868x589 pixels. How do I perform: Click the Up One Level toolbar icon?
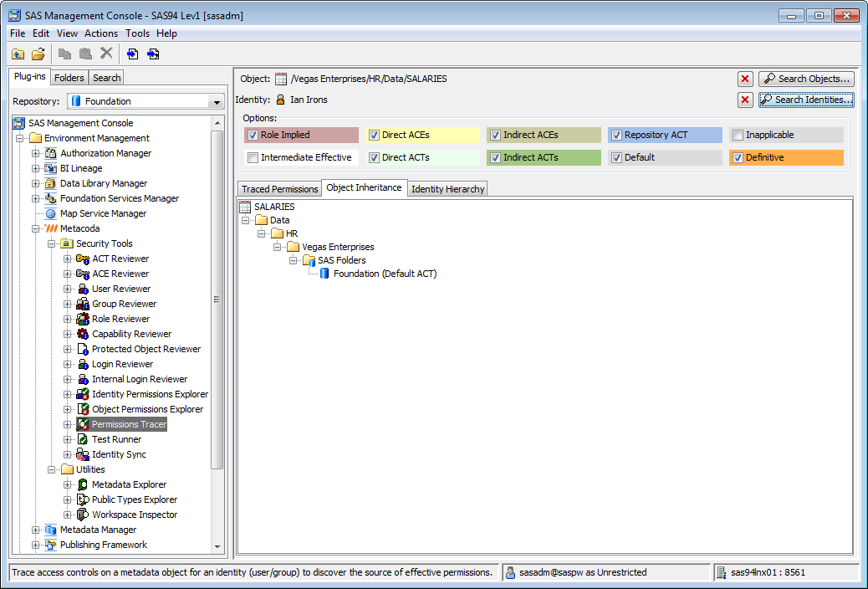pos(18,54)
